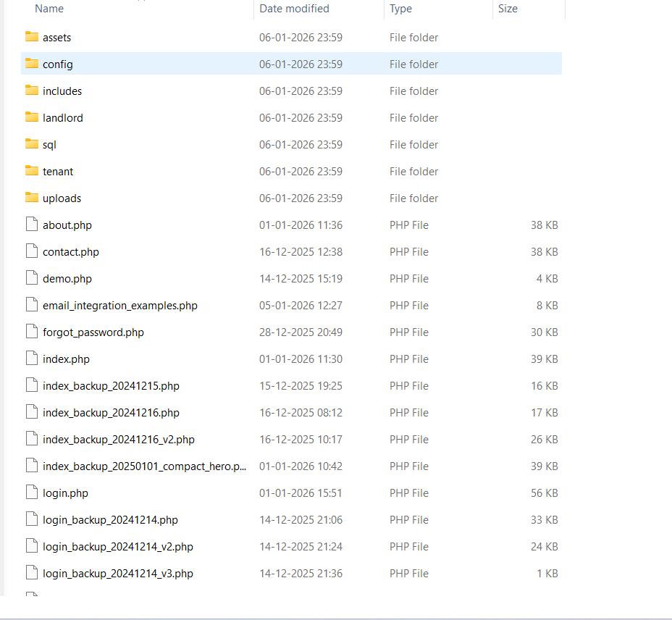Select the tenant folder icon
The height and width of the screenshot is (620, 672).
pyautogui.click(x=31, y=171)
